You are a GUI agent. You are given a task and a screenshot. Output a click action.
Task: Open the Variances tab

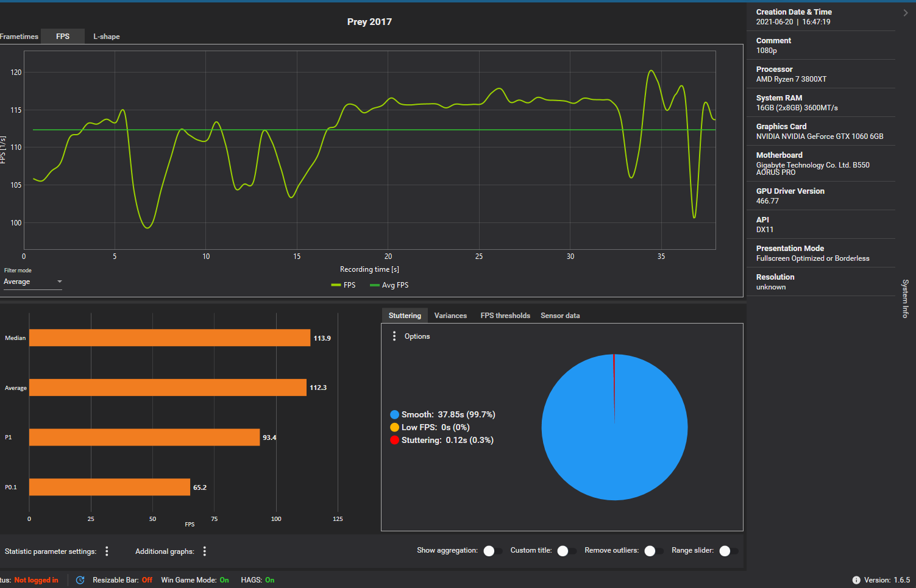pos(450,316)
